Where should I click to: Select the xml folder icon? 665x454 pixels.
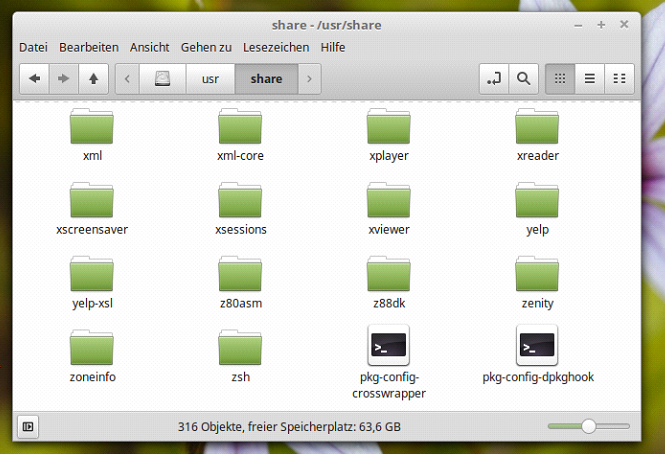pos(92,126)
